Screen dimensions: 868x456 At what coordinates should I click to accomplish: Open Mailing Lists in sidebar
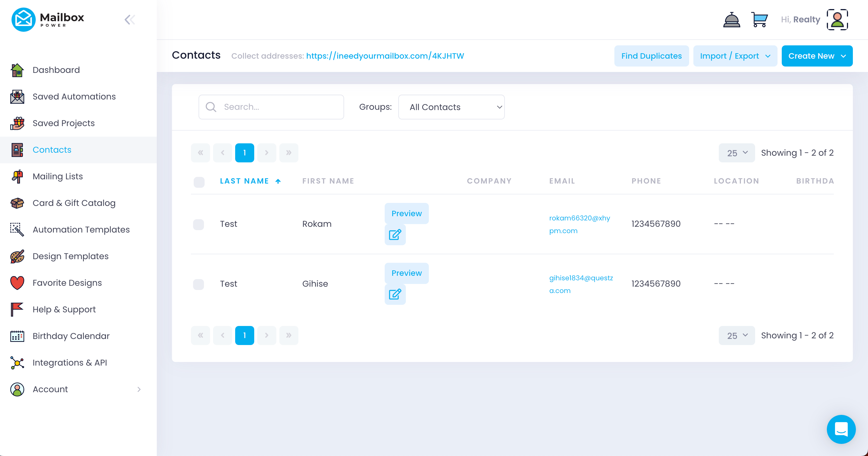pos(58,176)
